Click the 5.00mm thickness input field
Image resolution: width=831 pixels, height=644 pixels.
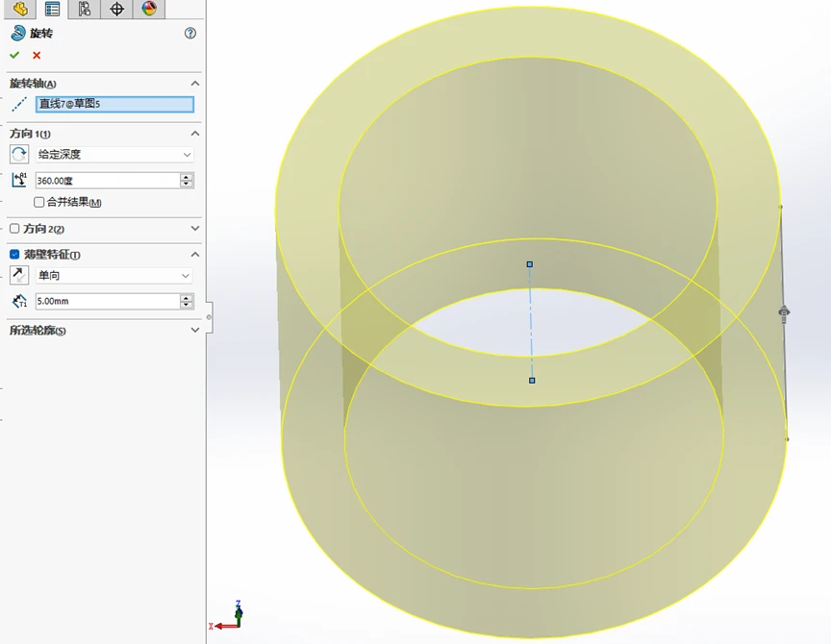108,302
